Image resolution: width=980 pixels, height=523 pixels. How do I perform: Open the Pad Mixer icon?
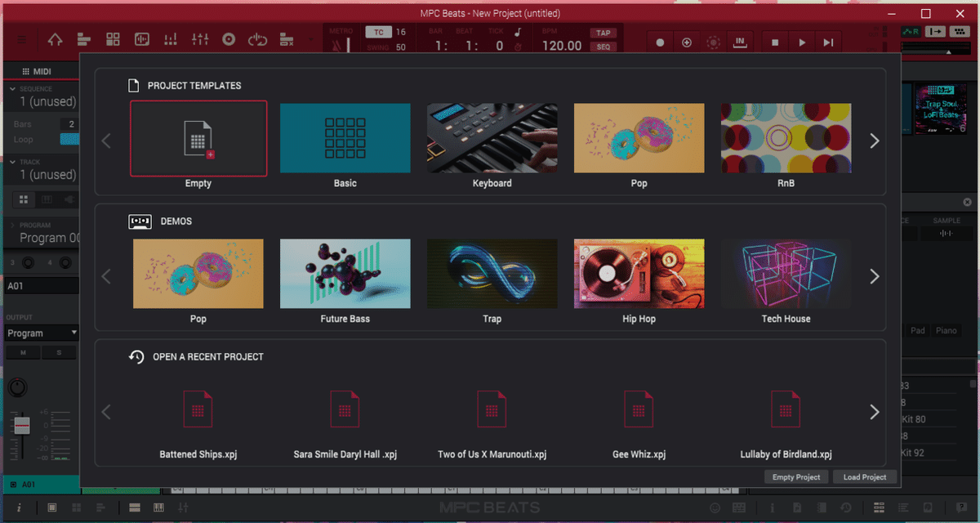click(x=171, y=39)
